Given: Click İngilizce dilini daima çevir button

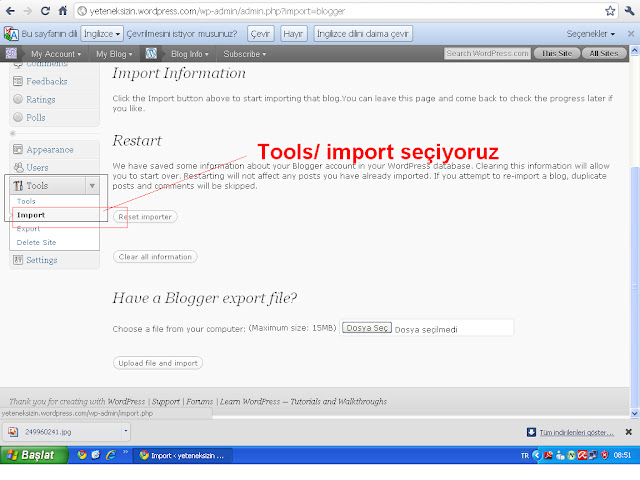Looking at the screenshot, I should pyautogui.click(x=363, y=34).
